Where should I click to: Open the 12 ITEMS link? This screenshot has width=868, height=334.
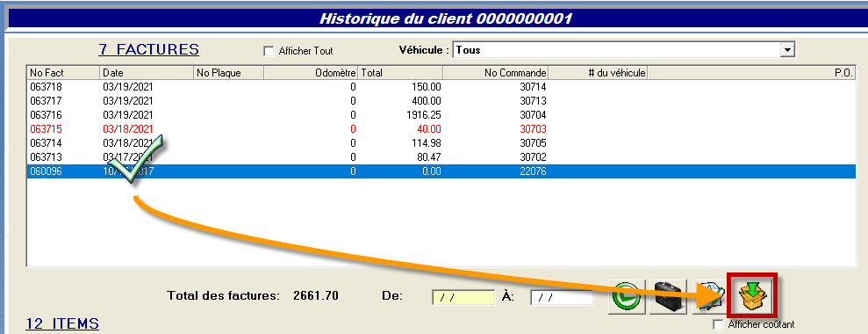62,324
